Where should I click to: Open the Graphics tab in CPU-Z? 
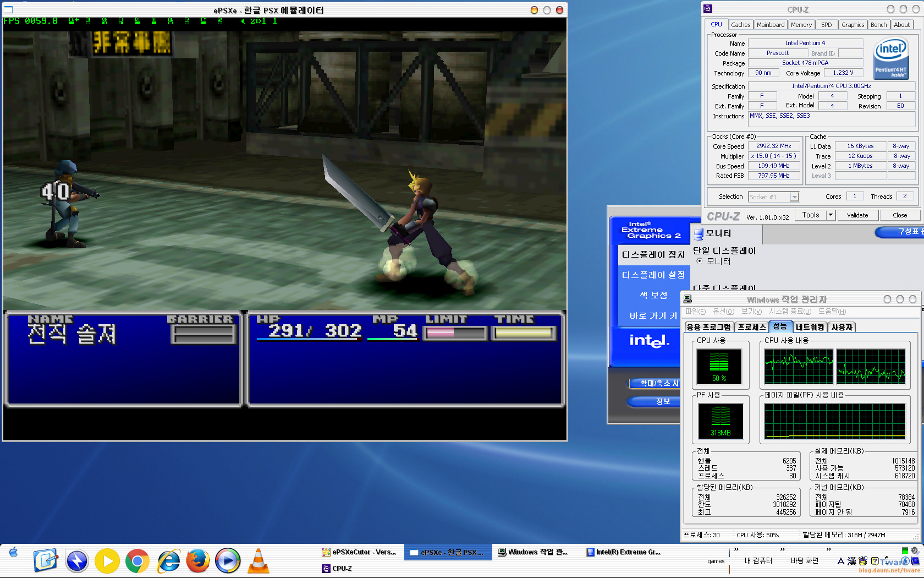tap(853, 25)
